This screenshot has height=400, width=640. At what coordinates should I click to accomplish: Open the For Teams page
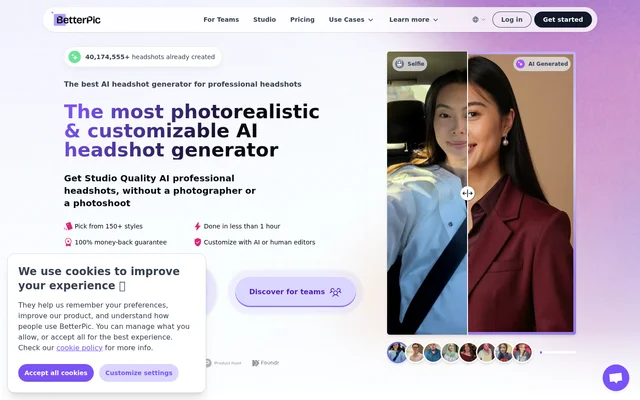(221, 20)
